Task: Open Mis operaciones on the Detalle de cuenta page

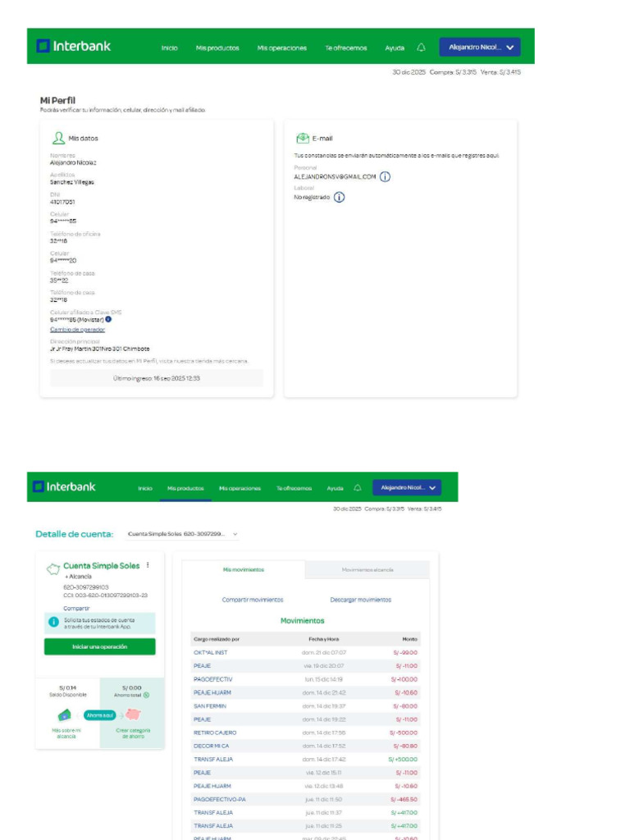Action: point(240,489)
